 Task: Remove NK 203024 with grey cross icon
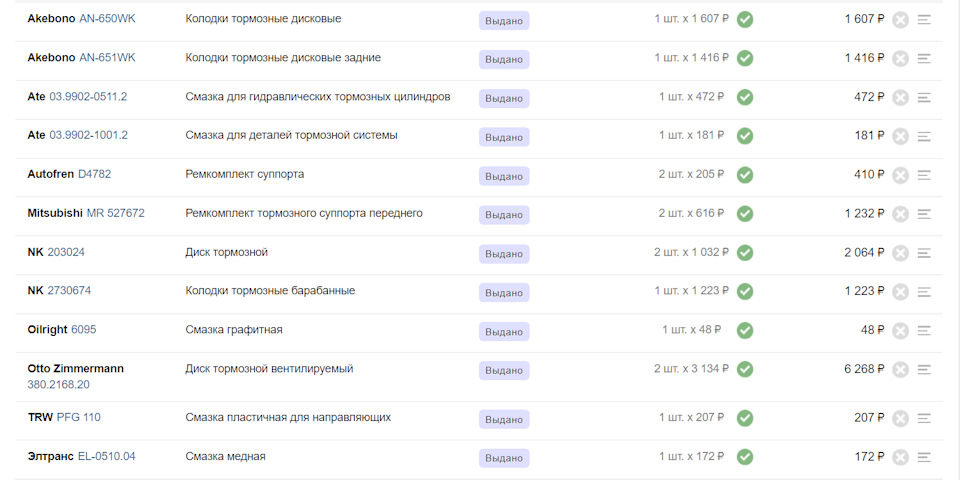coord(900,253)
